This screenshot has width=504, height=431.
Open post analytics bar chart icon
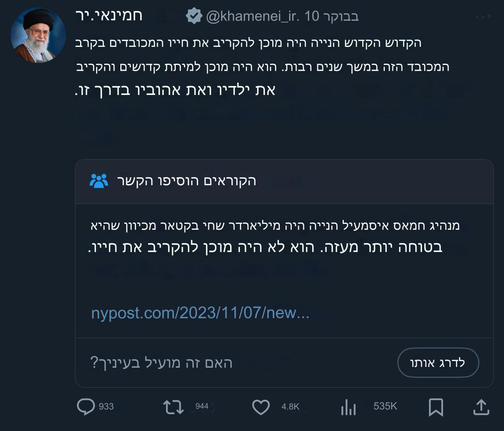coord(348,407)
